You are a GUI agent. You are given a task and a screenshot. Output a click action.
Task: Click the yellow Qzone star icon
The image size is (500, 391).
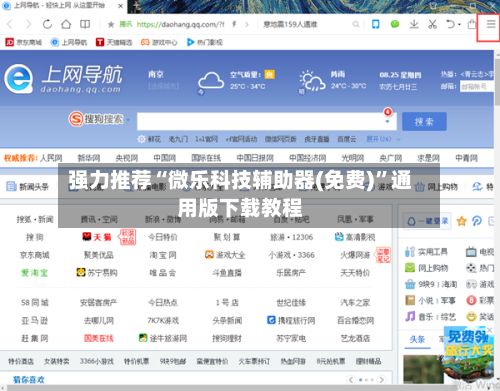tap(461, 221)
